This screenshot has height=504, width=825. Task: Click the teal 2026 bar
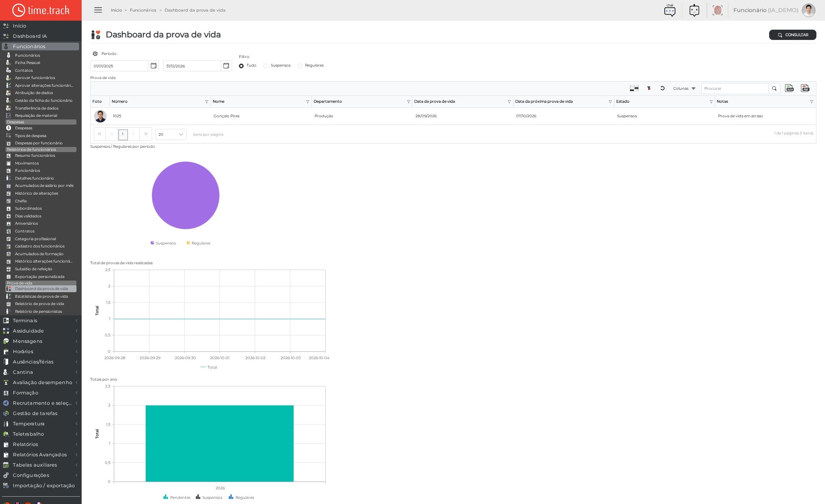click(x=220, y=443)
